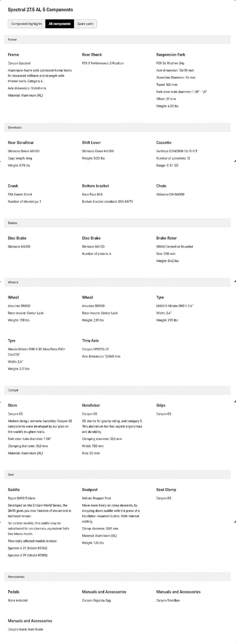Select the Rear Derailleur heading
236x644 pixels.
coord(21,143)
